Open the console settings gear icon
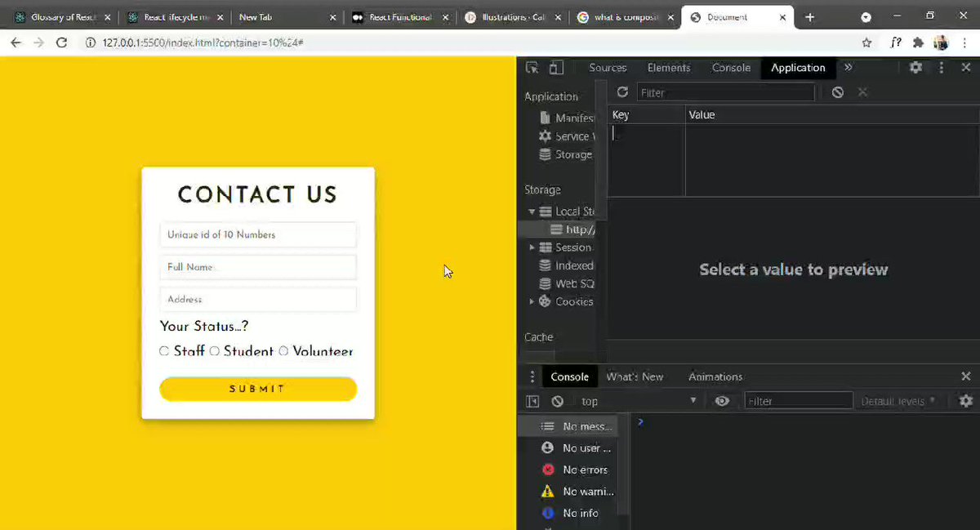 pyautogui.click(x=966, y=401)
